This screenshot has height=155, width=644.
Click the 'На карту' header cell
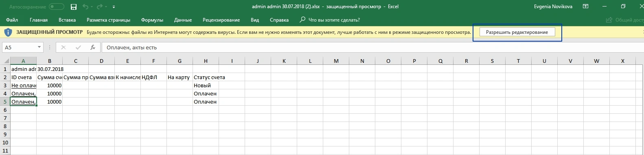click(180, 77)
